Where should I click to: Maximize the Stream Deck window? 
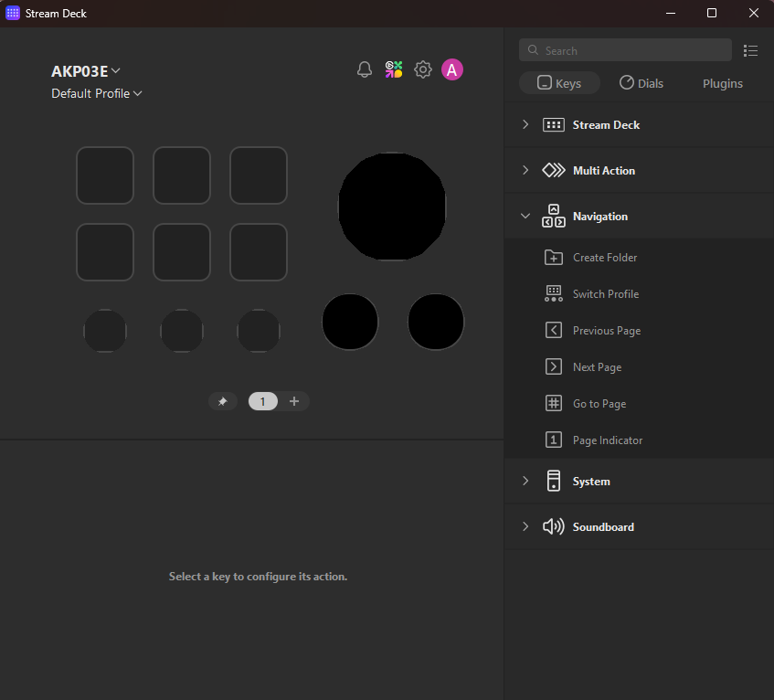pyautogui.click(x=712, y=14)
